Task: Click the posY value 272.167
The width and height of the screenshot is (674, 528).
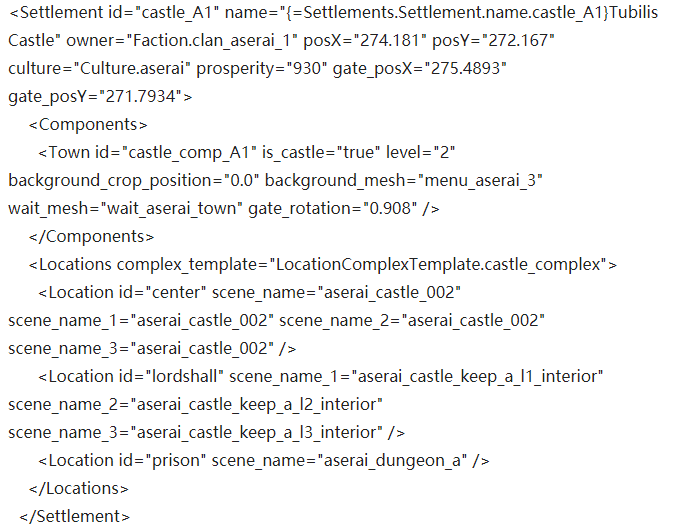Action: pos(518,40)
